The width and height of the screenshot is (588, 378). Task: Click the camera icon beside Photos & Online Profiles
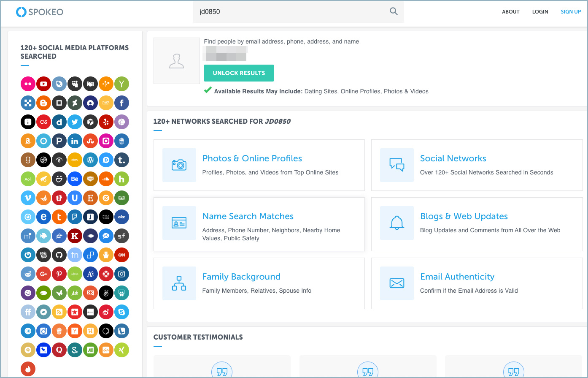pyautogui.click(x=179, y=165)
